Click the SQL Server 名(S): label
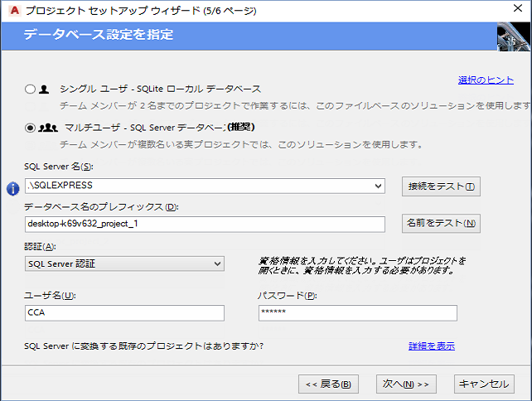 point(58,167)
